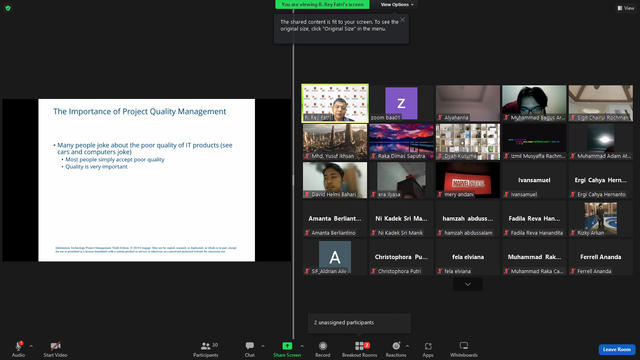Turn on camera with Start Video
This screenshot has width=640, height=360.
click(x=55, y=349)
